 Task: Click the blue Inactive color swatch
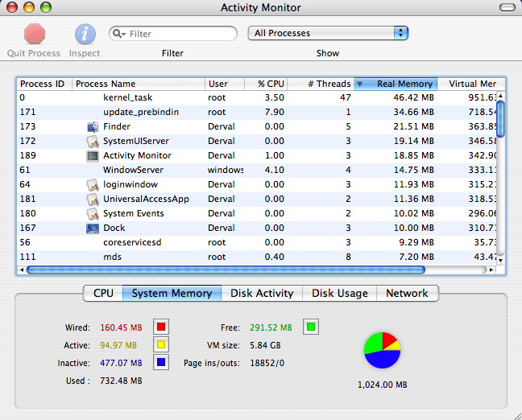(161, 362)
